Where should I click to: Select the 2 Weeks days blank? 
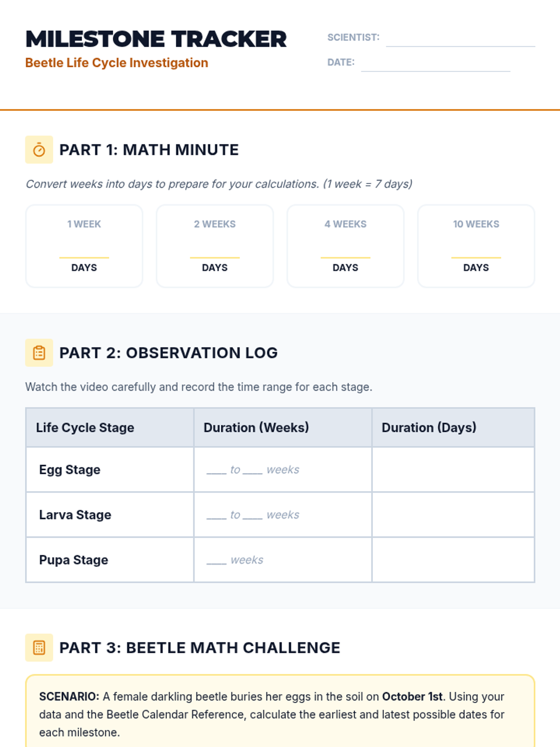click(x=215, y=249)
